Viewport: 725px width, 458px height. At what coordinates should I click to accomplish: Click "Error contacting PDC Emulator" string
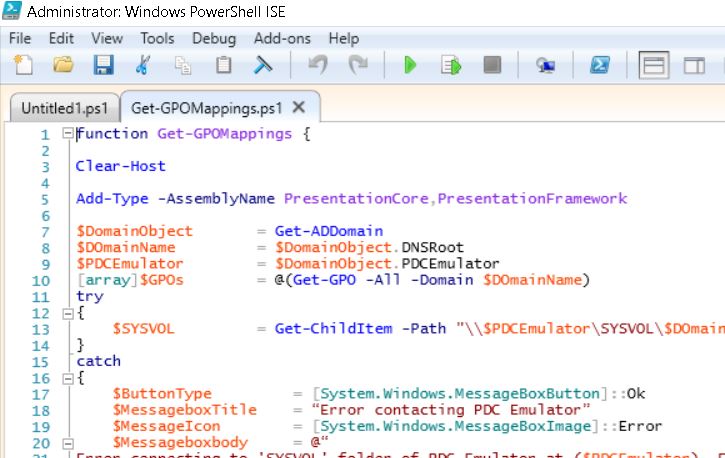pyautogui.click(x=451, y=409)
